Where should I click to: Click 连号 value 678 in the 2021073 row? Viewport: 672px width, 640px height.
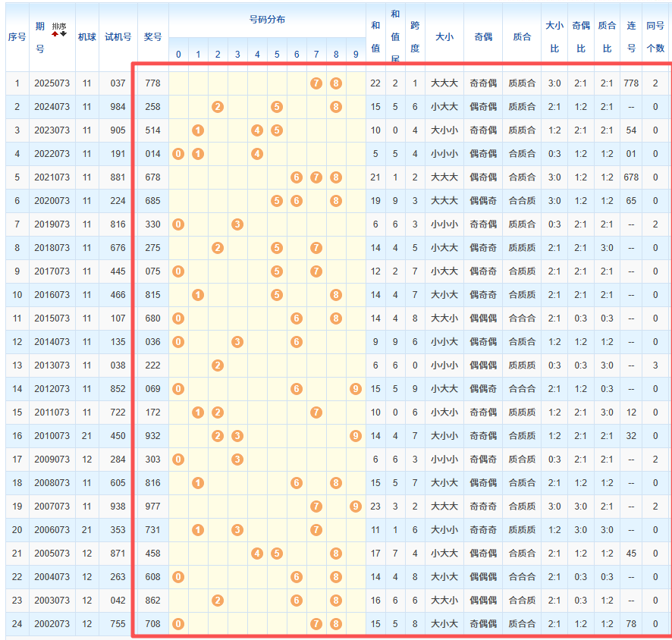pos(631,177)
